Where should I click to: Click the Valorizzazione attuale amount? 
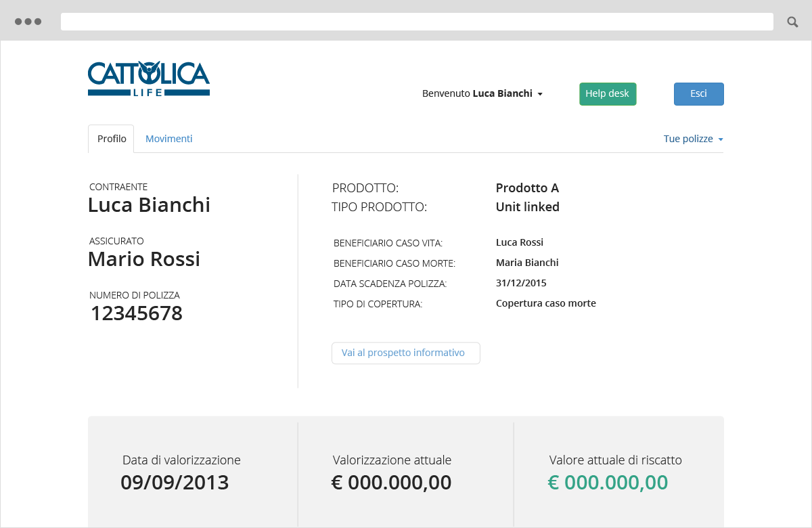tap(391, 483)
